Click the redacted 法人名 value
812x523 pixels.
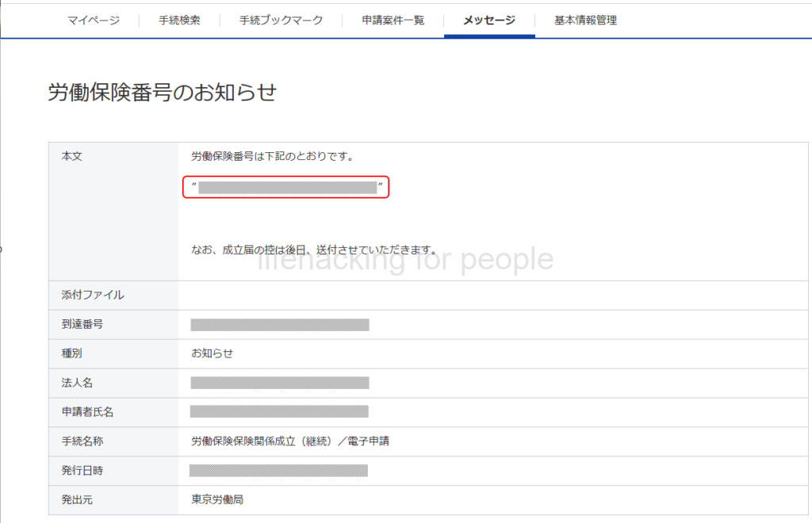click(280, 383)
